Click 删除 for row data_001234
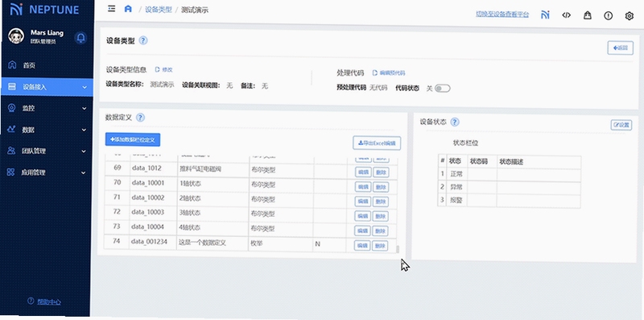The image size is (644, 320). (x=380, y=246)
